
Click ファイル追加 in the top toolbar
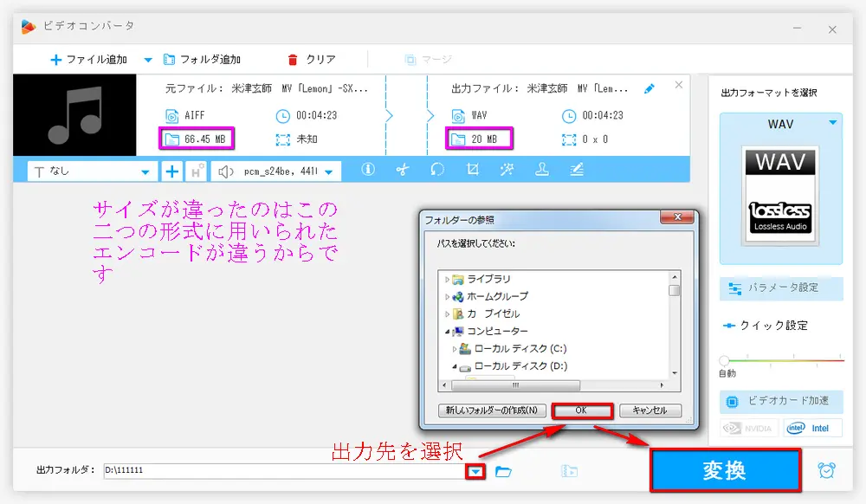(x=88, y=60)
